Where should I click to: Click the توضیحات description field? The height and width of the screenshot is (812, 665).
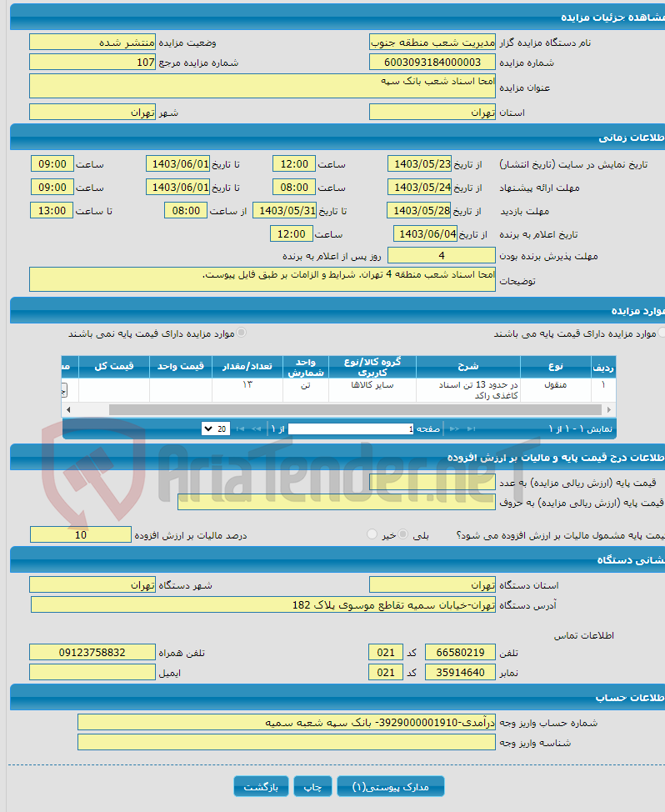point(262,279)
